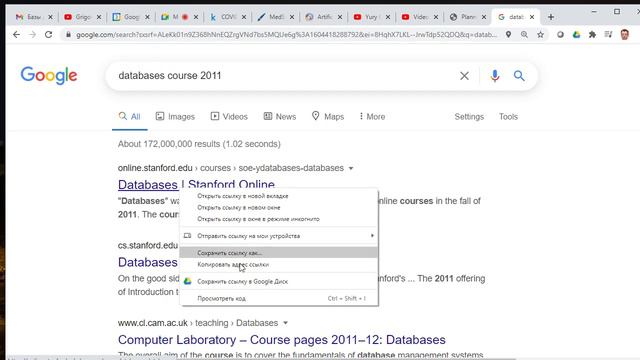Click the padlock site info icon
Screen dimensions: 640x360
68,35
